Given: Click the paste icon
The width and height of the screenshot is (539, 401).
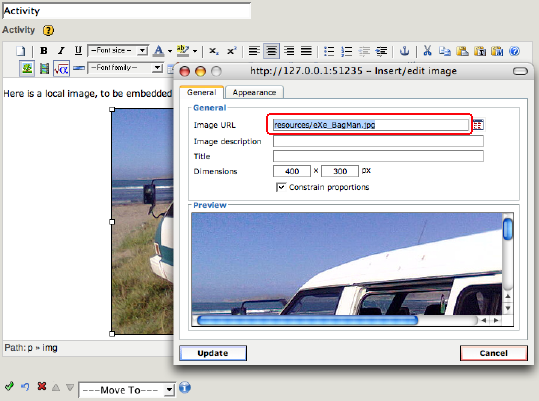Looking at the screenshot, I should pos(462,51).
